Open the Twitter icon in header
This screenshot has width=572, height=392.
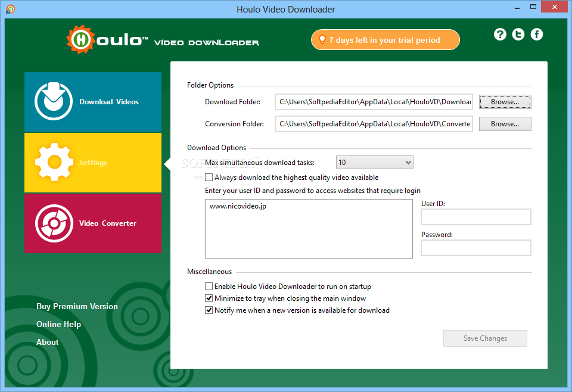click(x=518, y=35)
